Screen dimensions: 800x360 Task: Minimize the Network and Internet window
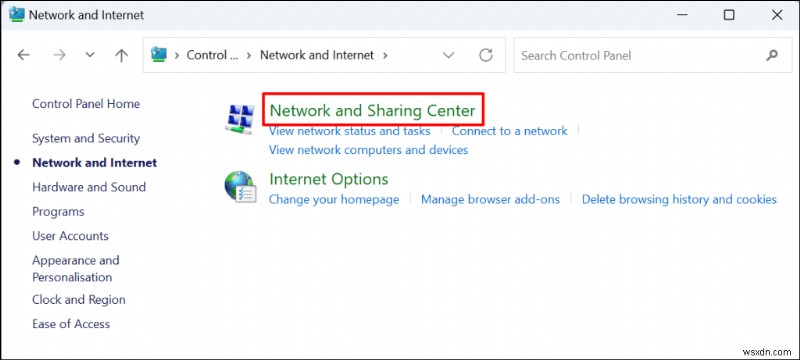click(x=682, y=15)
